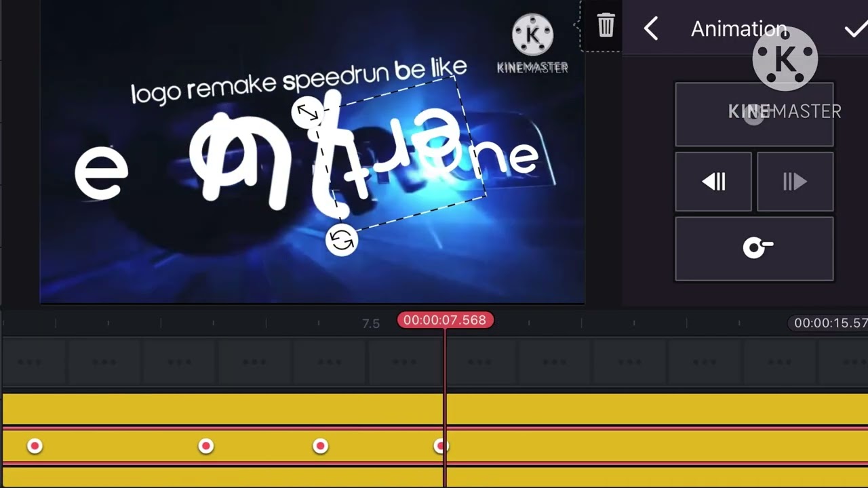The height and width of the screenshot is (488, 868).
Task: Delete the selected layer with trash icon
Action: tap(606, 26)
